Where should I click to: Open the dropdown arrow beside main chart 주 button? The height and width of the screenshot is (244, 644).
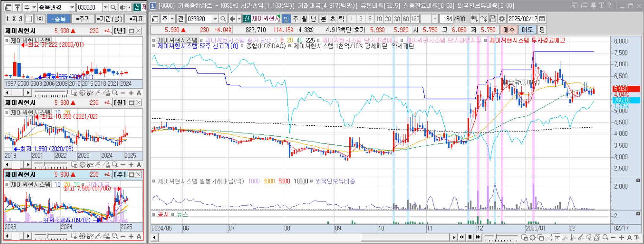[172, 19]
